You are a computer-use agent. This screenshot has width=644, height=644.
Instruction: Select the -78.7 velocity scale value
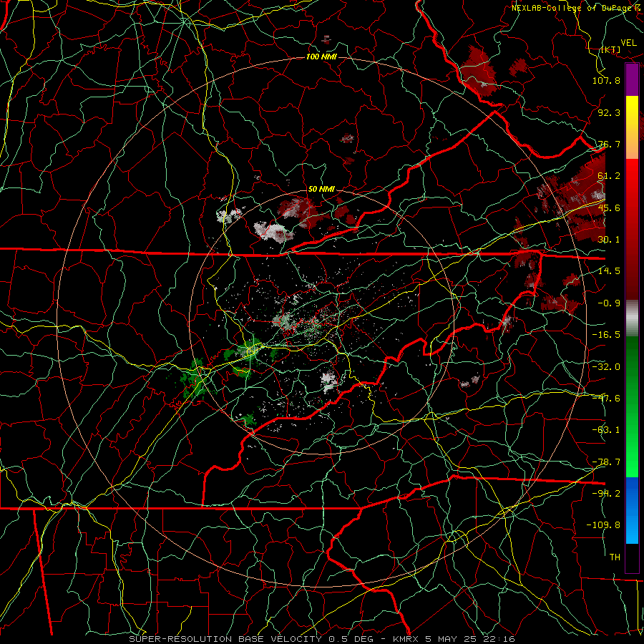(x=606, y=462)
